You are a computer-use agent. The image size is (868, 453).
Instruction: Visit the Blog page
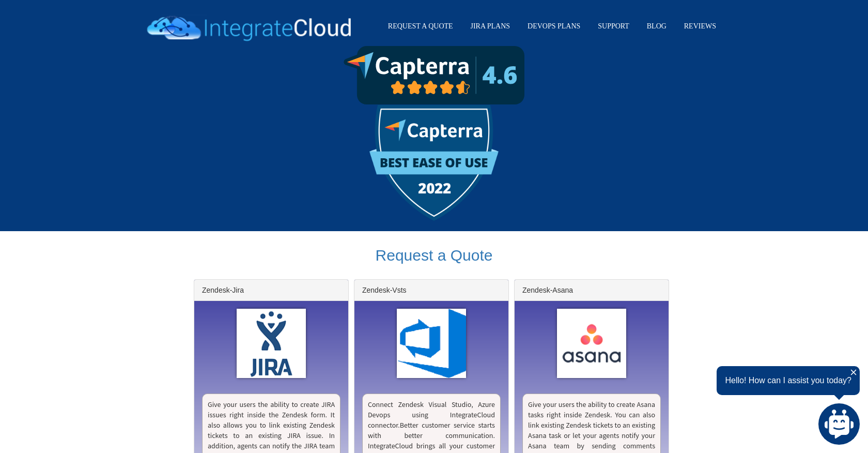tap(656, 26)
